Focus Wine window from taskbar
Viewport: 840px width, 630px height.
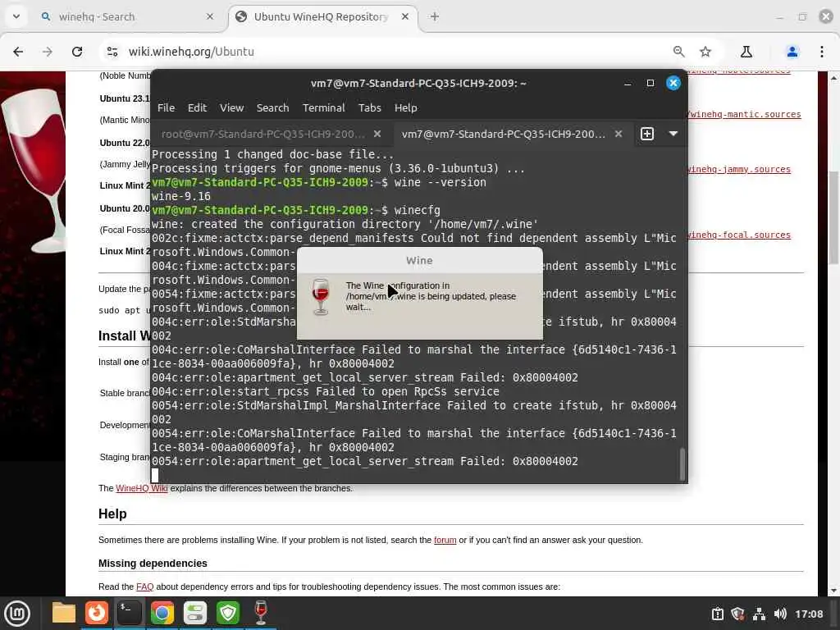coord(261,614)
